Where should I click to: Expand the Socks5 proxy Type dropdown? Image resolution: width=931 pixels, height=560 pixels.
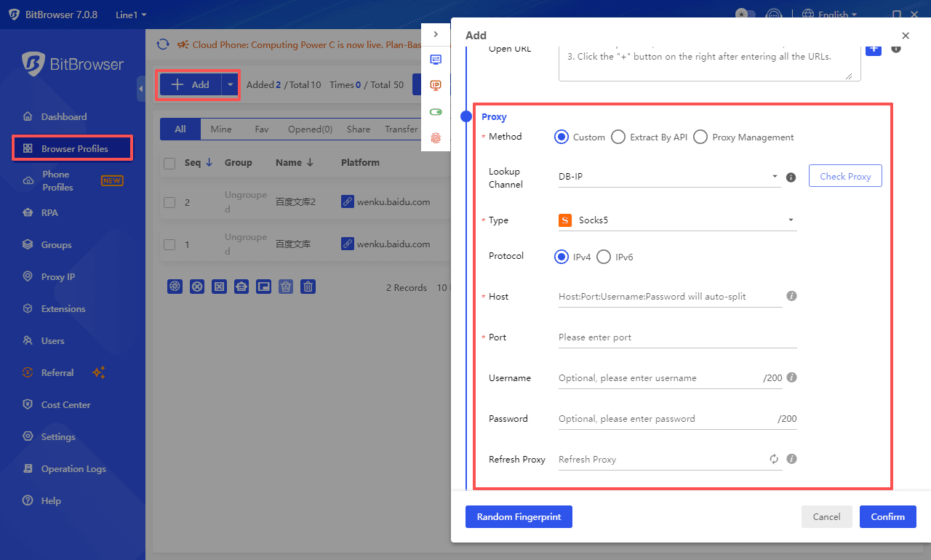[676, 220]
